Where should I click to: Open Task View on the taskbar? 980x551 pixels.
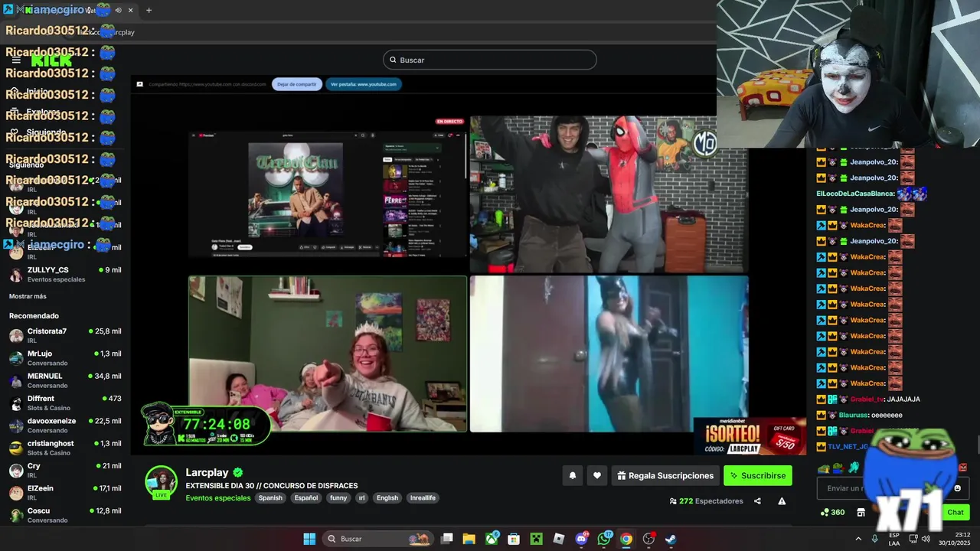447,539
